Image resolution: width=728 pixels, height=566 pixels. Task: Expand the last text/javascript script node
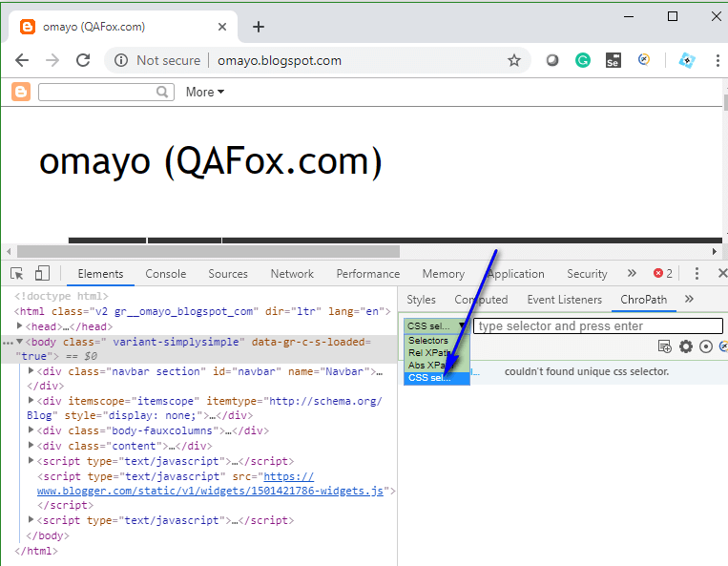pyautogui.click(x=31, y=519)
